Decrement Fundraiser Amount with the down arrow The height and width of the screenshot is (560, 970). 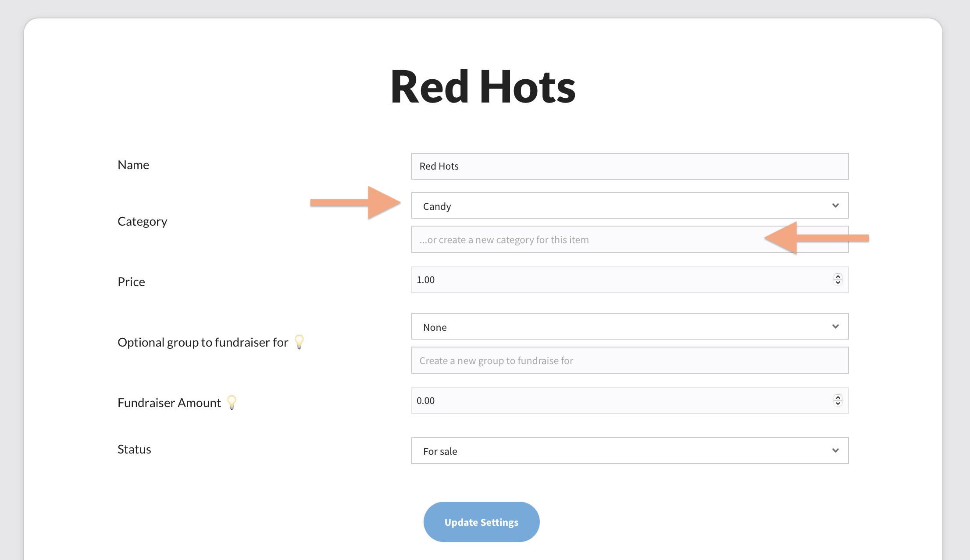tap(838, 404)
